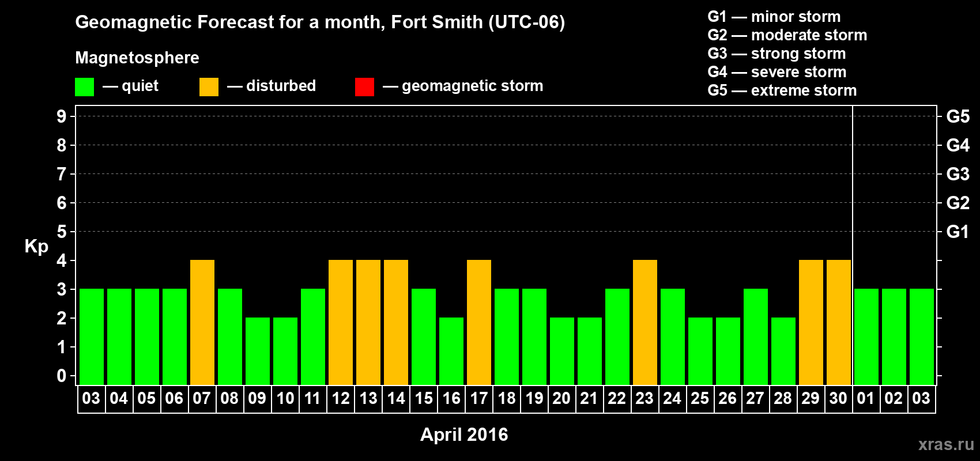Click the green bar for April 18
The width and height of the screenshot is (980, 461).
507,337
